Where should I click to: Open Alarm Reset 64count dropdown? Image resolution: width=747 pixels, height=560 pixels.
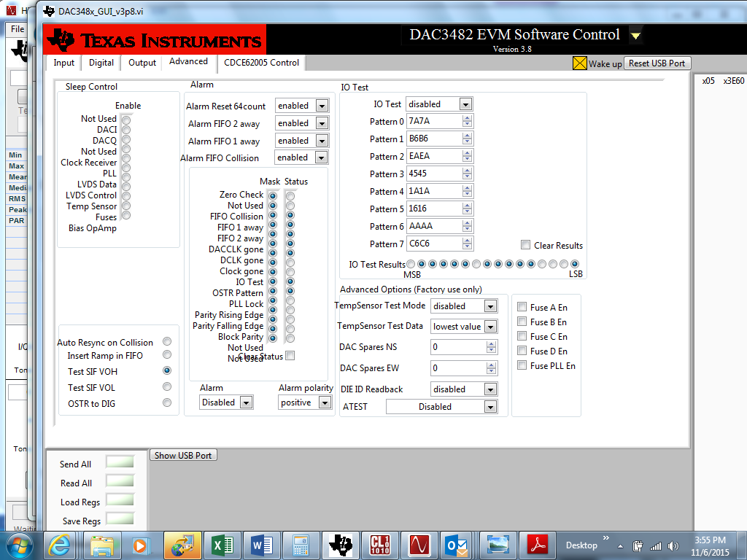[322, 106]
